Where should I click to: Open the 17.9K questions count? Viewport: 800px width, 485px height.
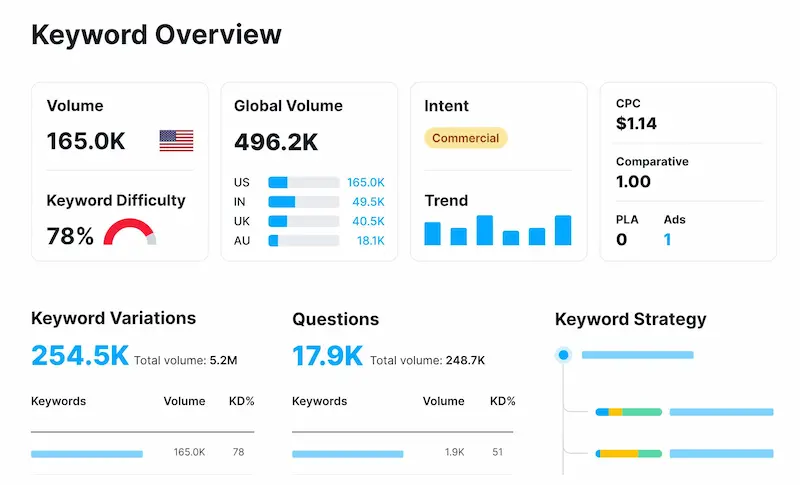coord(327,355)
